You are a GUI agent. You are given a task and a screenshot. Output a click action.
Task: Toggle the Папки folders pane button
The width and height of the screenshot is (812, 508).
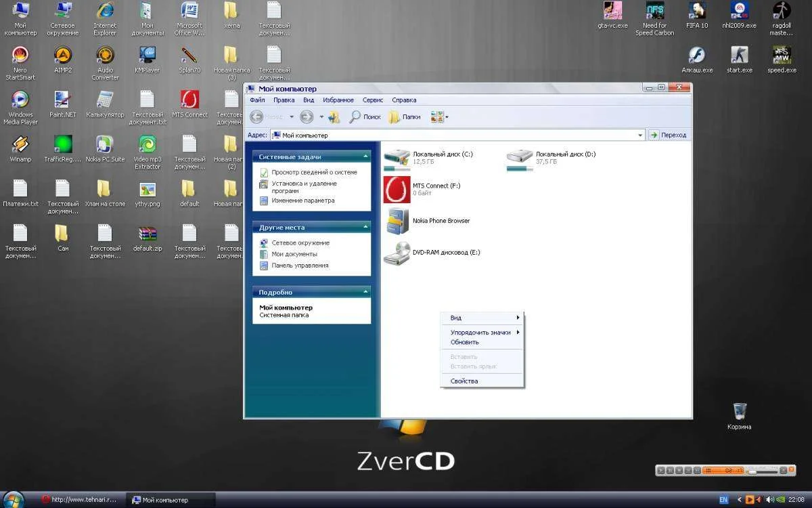(x=405, y=117)
